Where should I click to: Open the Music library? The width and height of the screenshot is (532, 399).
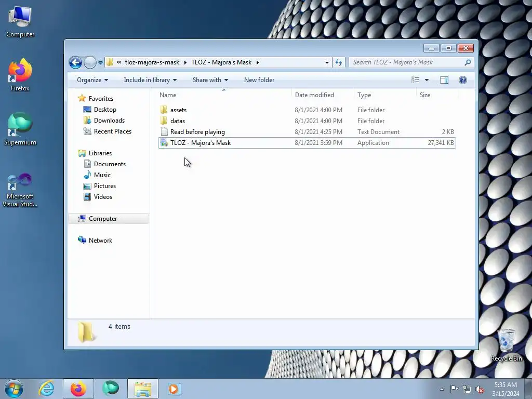click(102, 175)
